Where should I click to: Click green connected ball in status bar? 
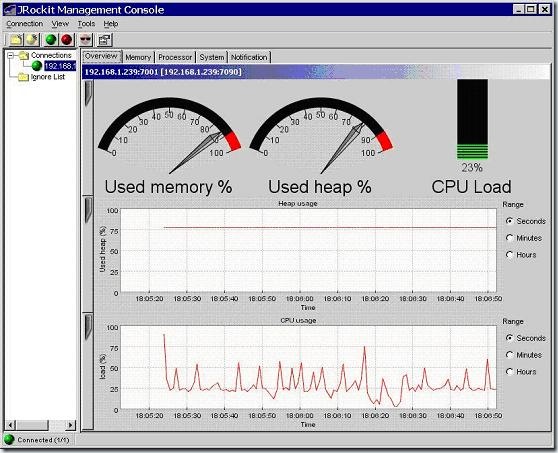(9, 440)
